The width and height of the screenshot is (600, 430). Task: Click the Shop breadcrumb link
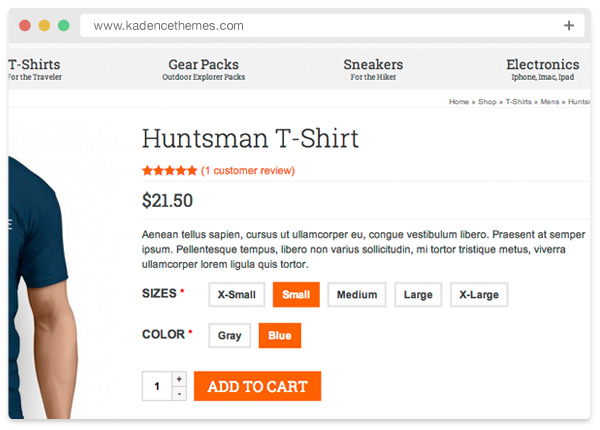[x=487, y=102]
